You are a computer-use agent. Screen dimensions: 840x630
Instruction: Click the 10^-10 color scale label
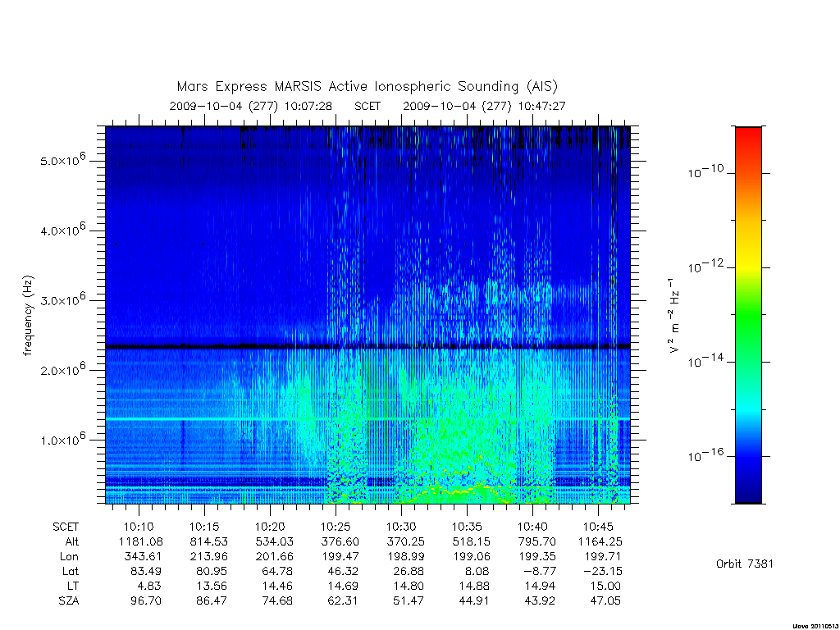pyautogui.click(x=705, y=171)
